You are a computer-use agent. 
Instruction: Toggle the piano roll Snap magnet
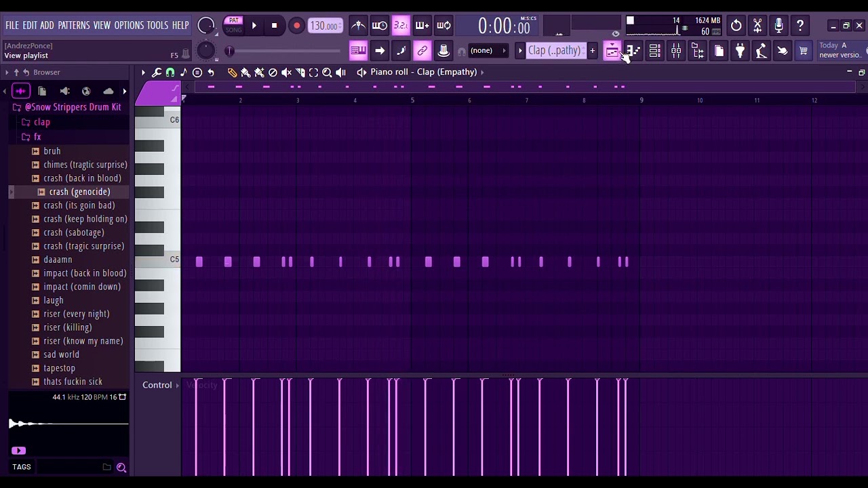pos(170,72)
